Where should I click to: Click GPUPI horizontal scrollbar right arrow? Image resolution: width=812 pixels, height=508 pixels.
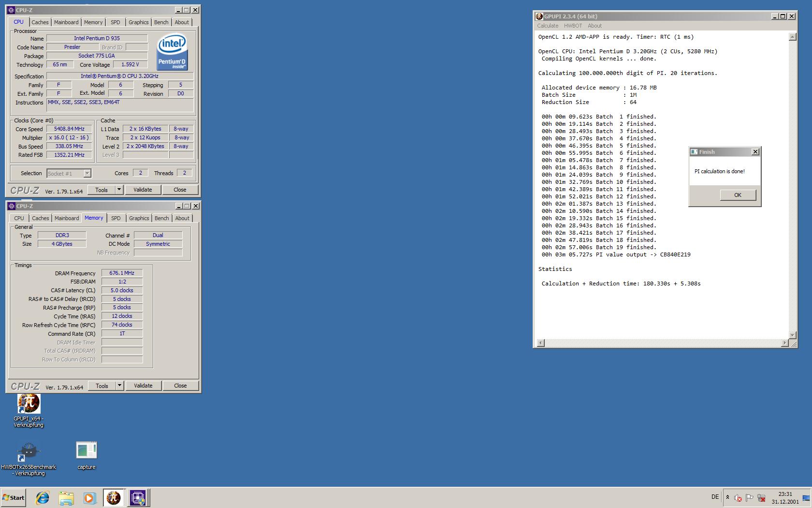pos(784,343)
